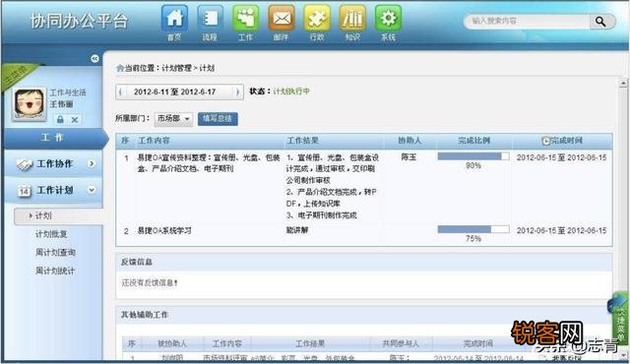Viewport: 630px width, 364px height.
Task: Collapse the left sidebar with double-arrow icon
Action: coord(94,59)
